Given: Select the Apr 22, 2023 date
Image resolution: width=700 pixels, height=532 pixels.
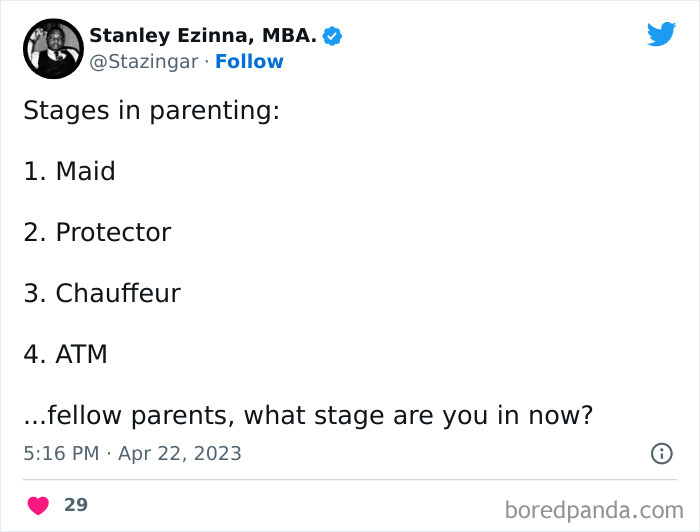Looking at the screenshot, I should click(x=180, y=453).
